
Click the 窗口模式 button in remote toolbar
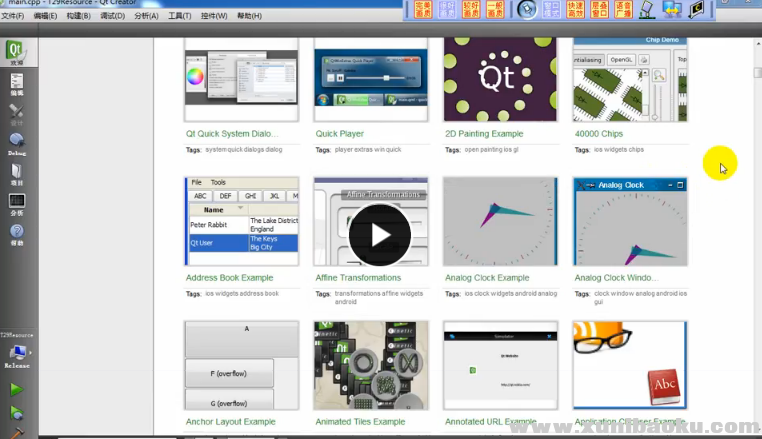551,9
